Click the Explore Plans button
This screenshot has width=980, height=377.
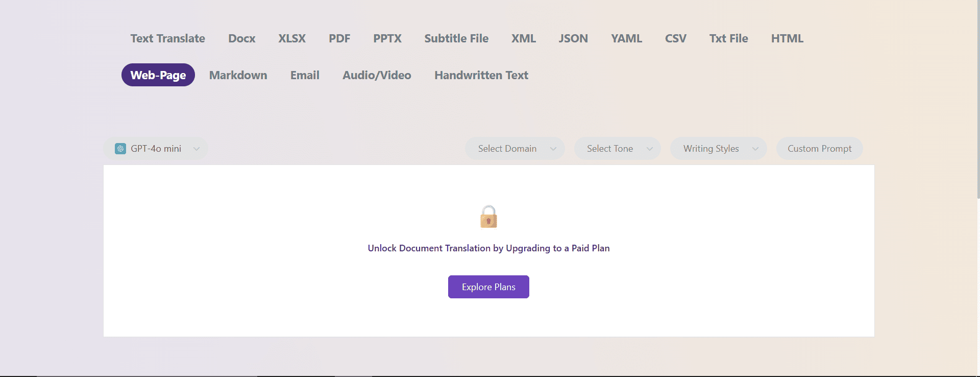click(488, 287)
